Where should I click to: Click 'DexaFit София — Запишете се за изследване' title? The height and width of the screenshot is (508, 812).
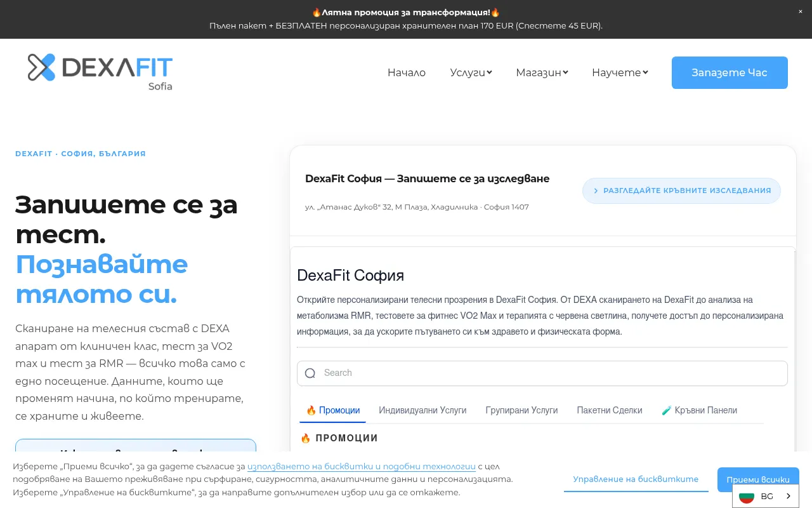428,179
